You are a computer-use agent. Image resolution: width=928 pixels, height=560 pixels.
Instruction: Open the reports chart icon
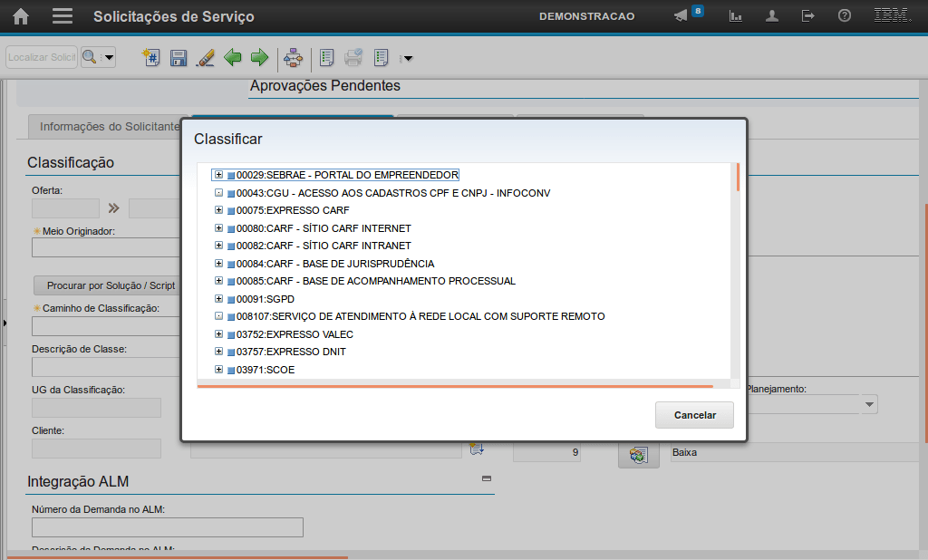(736, 16)
